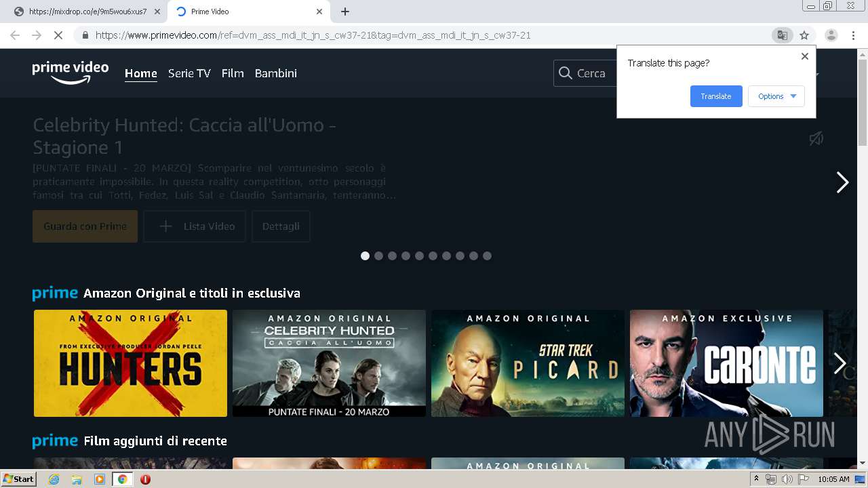Select fifth carousel dot

419,256
